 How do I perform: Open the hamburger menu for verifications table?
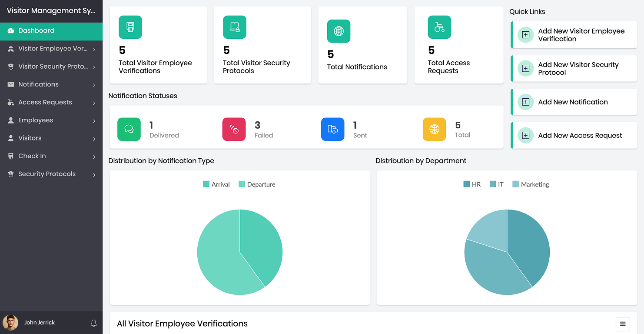[622, 324]
